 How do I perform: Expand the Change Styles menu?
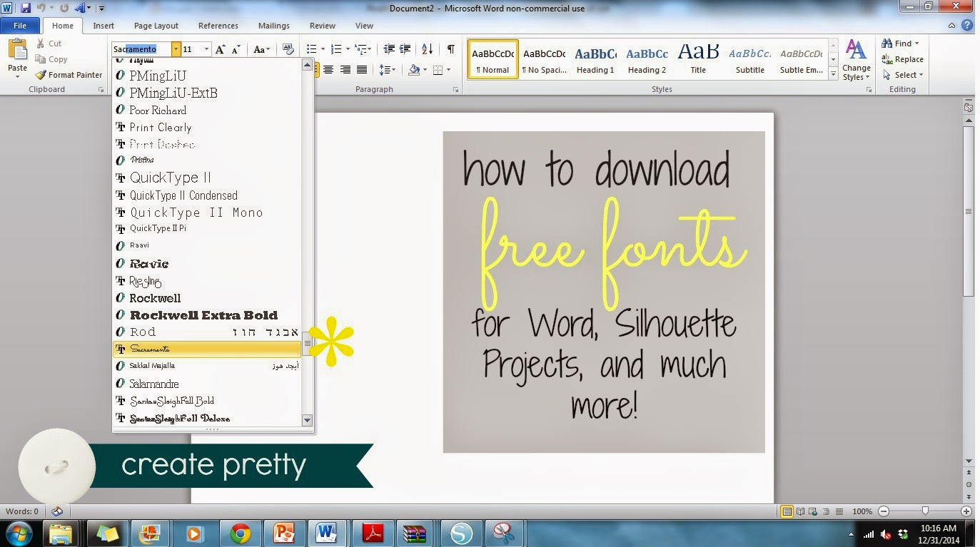pos(857,60)
